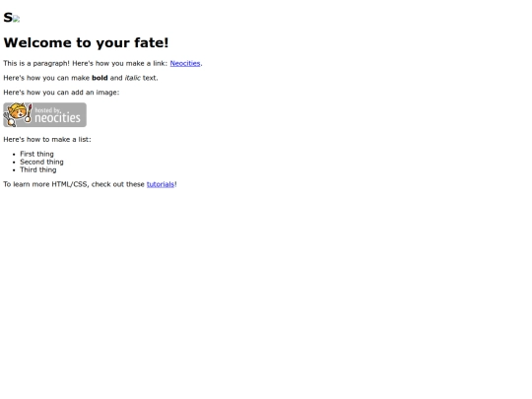Select the 'Second thing' list item

point(41,162)
